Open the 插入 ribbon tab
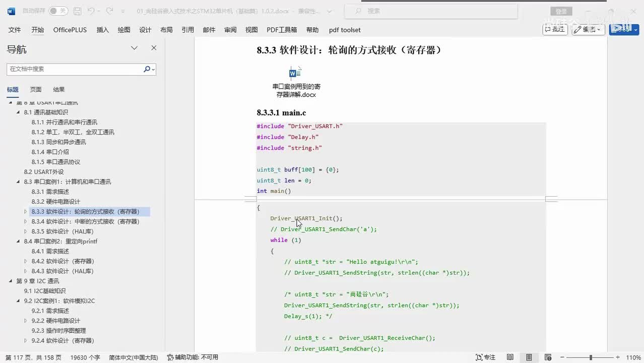The image size is (644, 363). tap(103, 30)
